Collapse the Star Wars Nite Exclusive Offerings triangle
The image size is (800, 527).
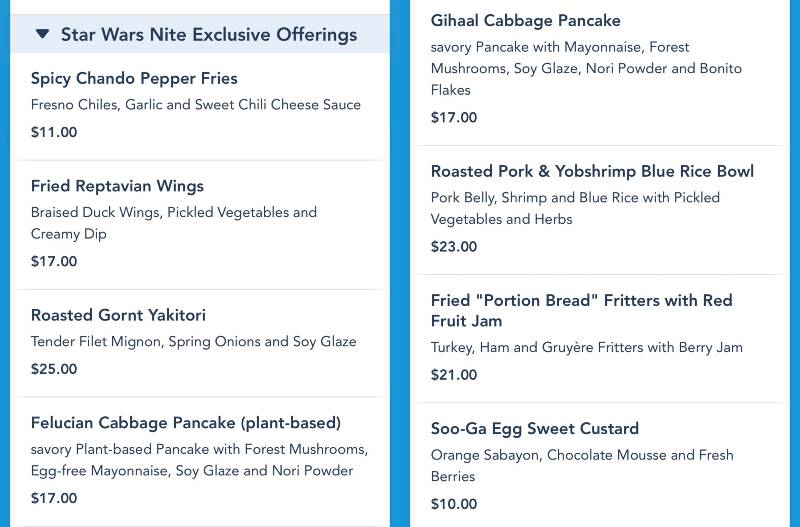(42, 34)
